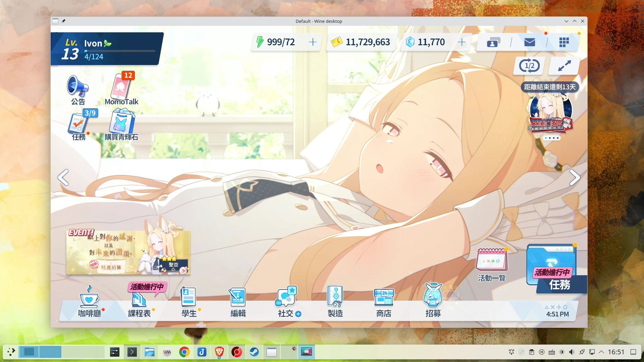
Task: Open the grid menu icon
Action: 564,42
